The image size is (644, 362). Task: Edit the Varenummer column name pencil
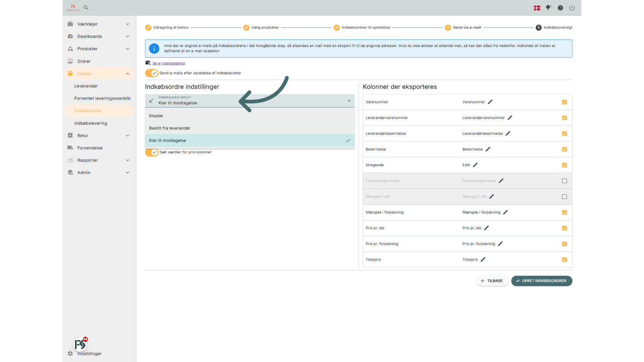click(x=490, y=102)
